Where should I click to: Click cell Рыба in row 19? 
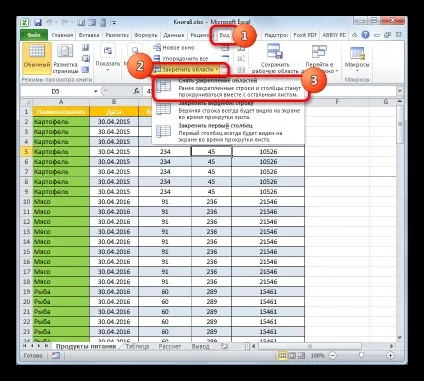[61, 292]
